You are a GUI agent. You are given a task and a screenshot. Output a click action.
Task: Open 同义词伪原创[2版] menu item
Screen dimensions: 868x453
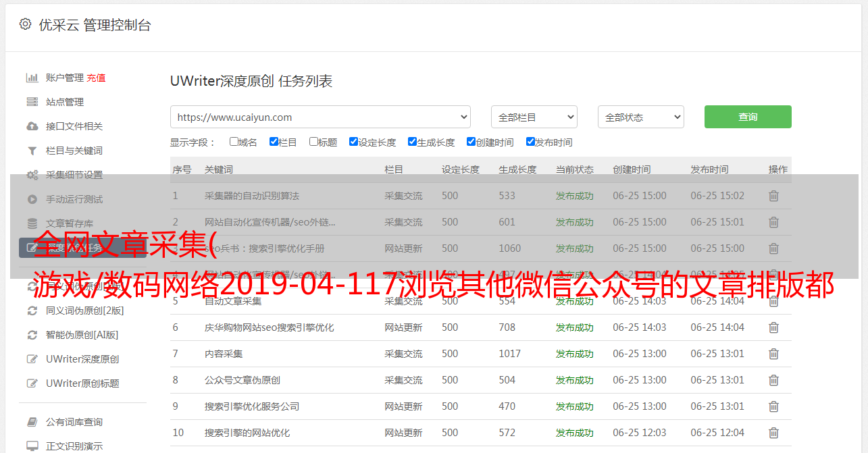[x=85, y=311]
